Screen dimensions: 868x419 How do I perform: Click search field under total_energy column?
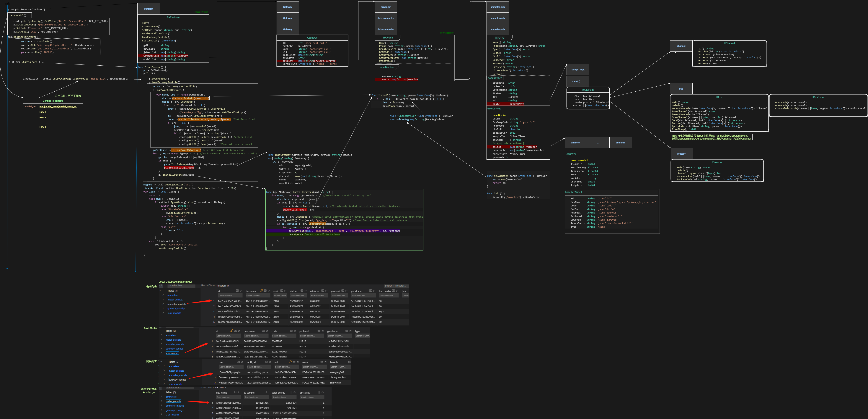pos(284,397)
